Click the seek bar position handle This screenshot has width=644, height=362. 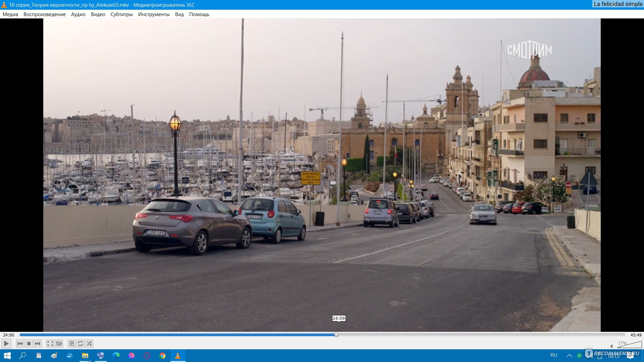point(336,335)
